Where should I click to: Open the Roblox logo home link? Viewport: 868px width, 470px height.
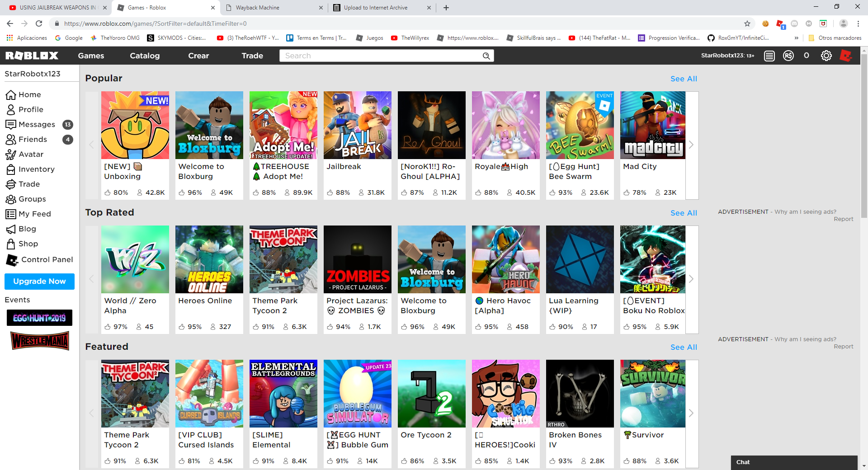32,56
